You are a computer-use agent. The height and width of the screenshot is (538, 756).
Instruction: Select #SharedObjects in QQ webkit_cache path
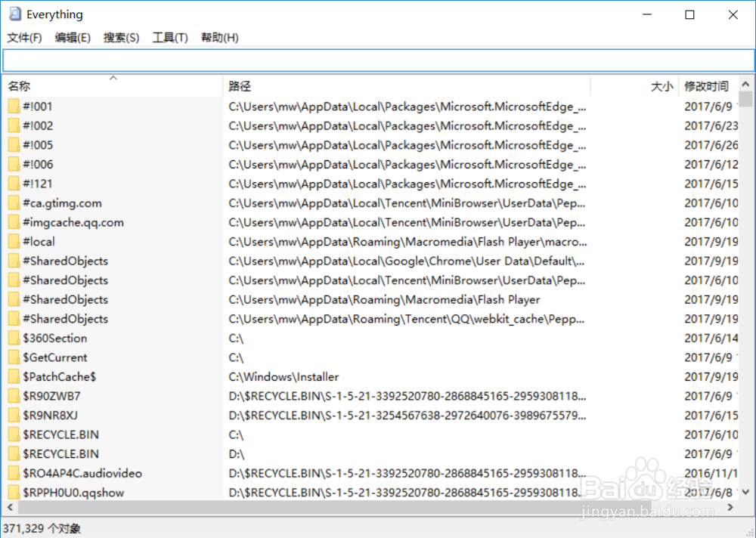coord(66,319)
